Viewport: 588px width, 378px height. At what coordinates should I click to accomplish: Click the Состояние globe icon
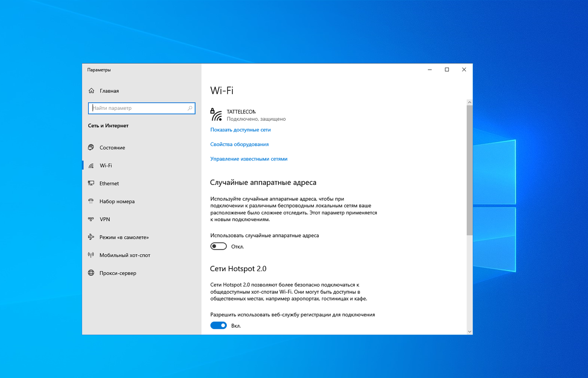tap(91, 148)
